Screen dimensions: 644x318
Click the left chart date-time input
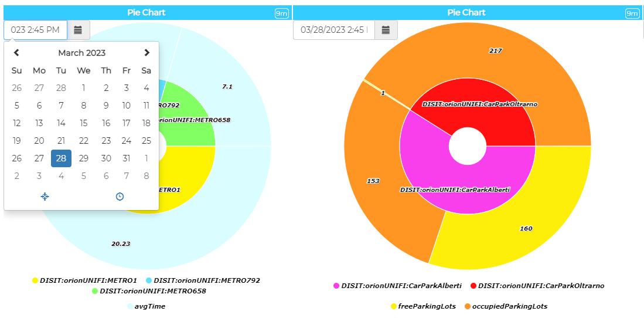[x=35, y=30]
